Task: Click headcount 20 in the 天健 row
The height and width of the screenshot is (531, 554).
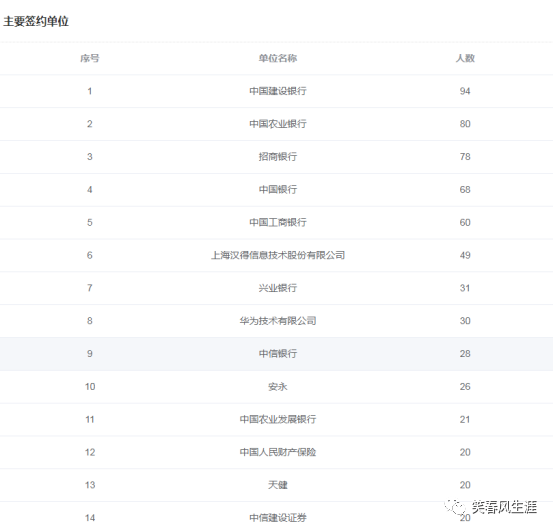Action: (465, 485)
